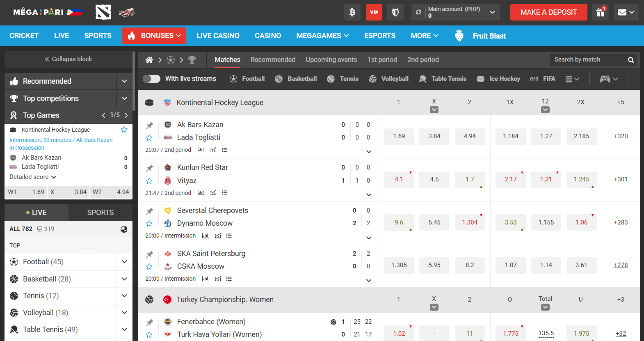Open the Dota 2 icon in header
Image resolution: width=644 pixels, height=341 pixels.
[103, 12]
